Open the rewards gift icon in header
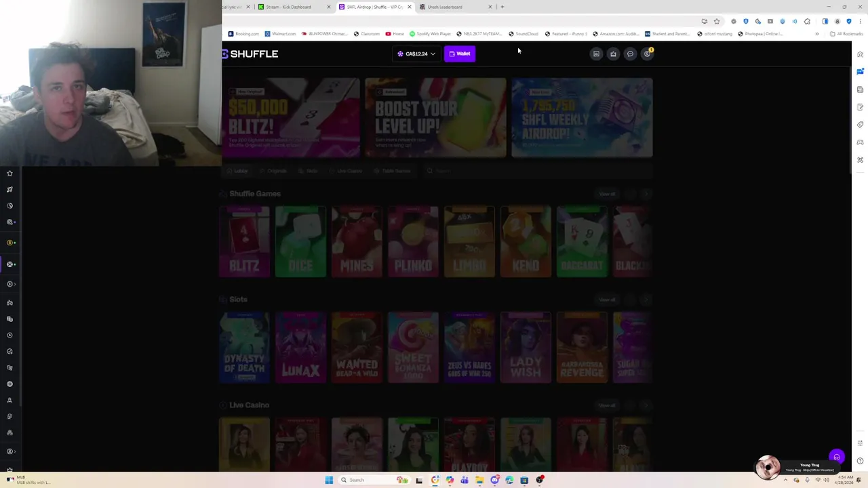 613,54
